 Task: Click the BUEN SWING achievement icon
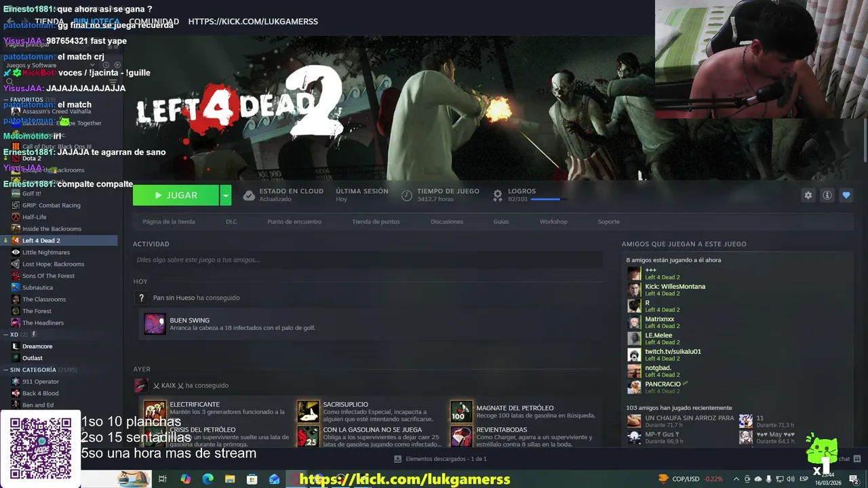(x=155, y=324)
